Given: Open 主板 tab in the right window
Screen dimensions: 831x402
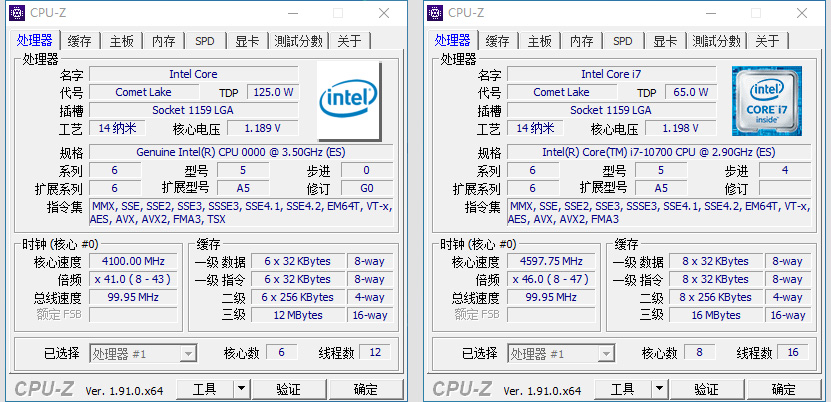Looking at the screenshot, I should pos(540,41).
